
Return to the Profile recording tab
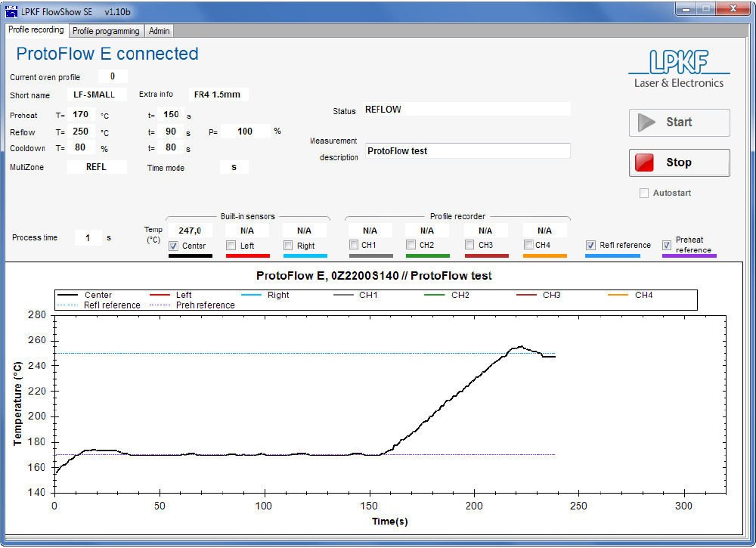pyautogui.click(x=36, y=30)
